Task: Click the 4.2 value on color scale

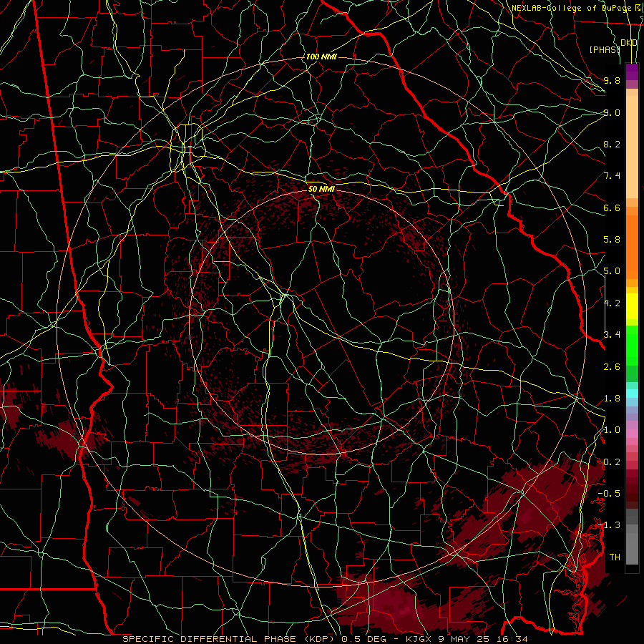Action: point(612,303)
